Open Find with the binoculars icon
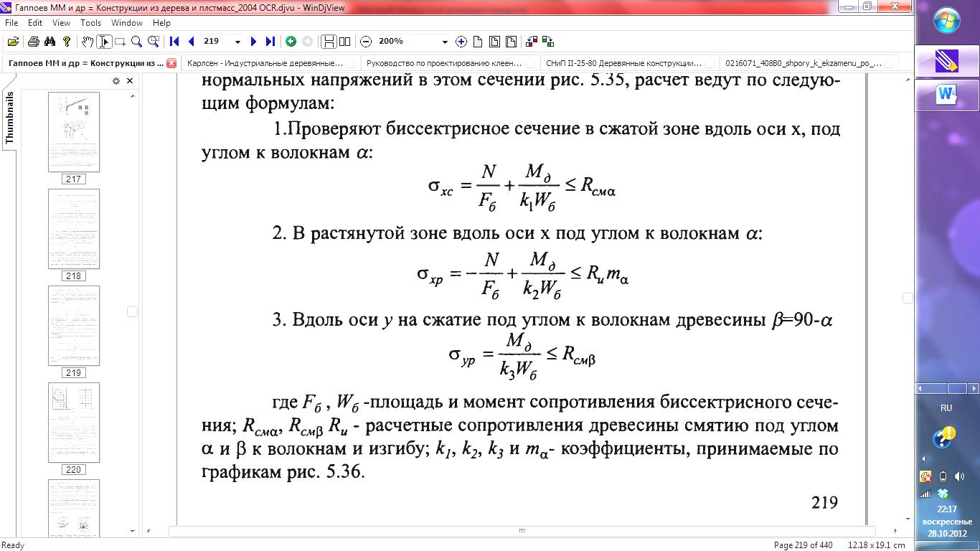The height and width of the screenshot is (551, 980). [x=50, y=42]
